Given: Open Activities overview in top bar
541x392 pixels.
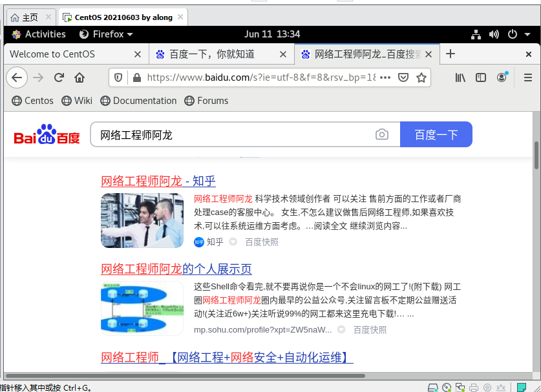Looking at the screenshot, I should [x=39, y=34].
